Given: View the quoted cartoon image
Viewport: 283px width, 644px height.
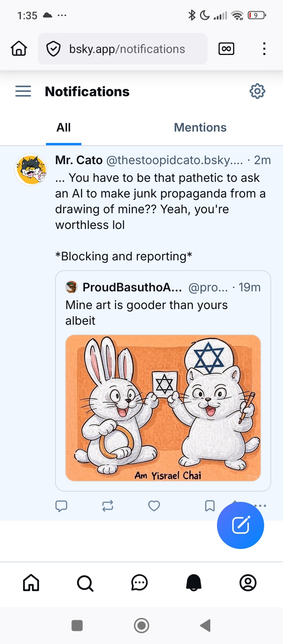Looking at the screenshot, I should pyautogui.click(x=163, y=408).
